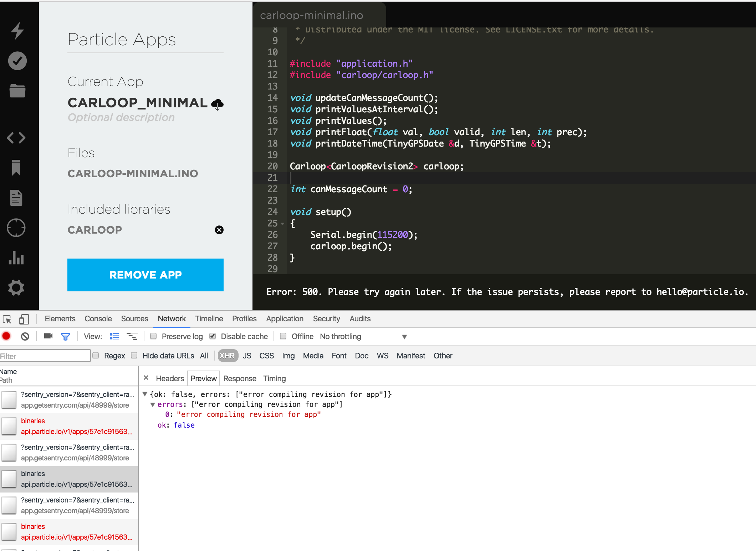
Task: Open the Libraries bookmark icon
Action: (16, 168)
